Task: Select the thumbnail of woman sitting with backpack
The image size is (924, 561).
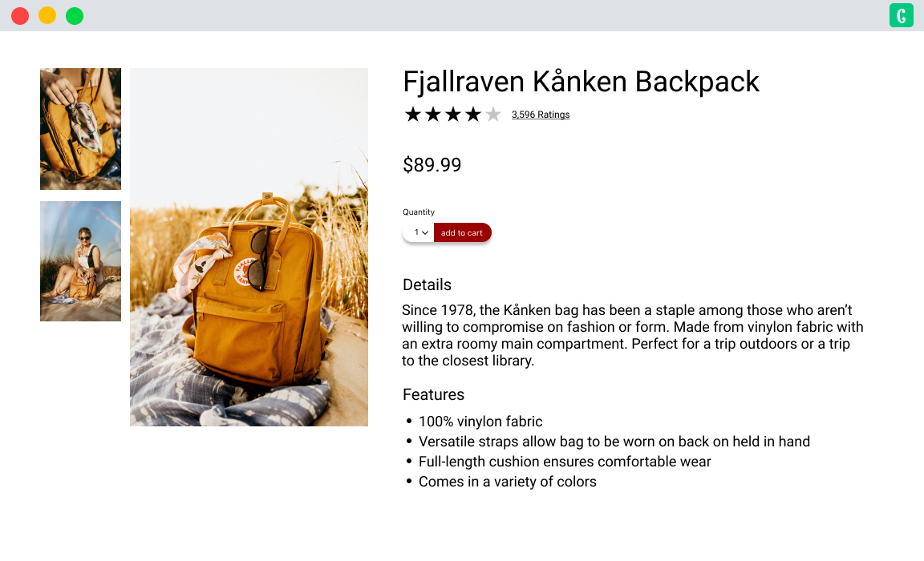Action: [81, 261]
